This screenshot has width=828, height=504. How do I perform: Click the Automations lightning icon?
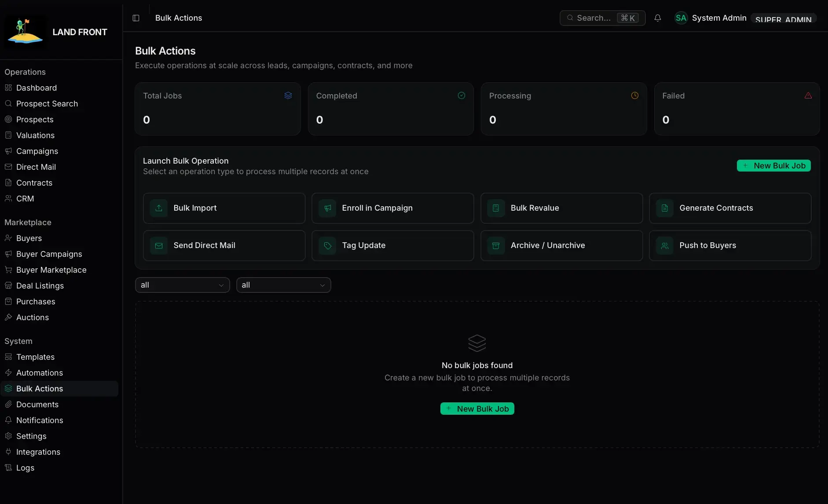8,373
